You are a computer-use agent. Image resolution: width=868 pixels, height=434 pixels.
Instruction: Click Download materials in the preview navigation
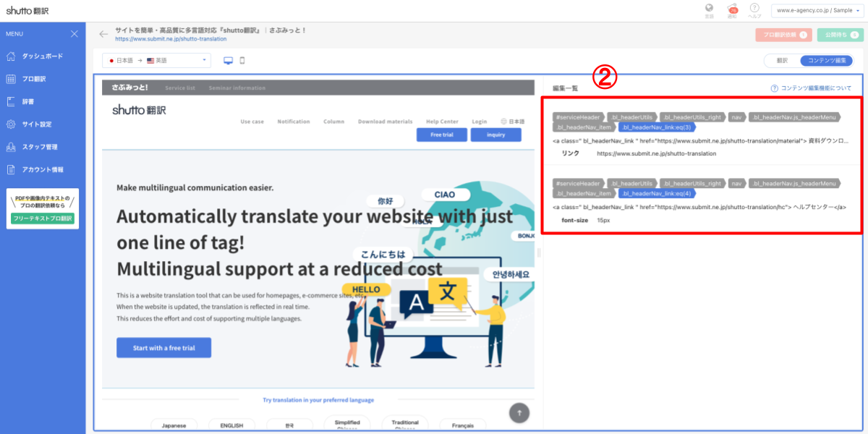386,122
